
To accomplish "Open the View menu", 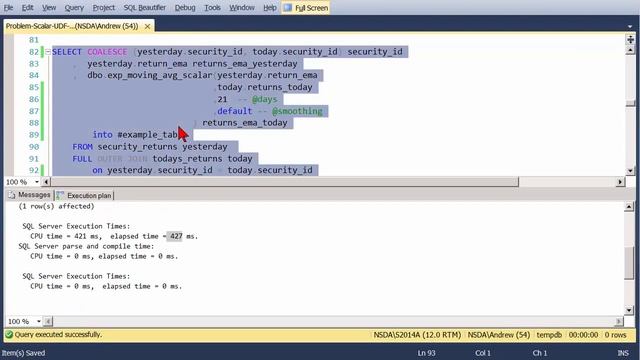I will [49, 8].
